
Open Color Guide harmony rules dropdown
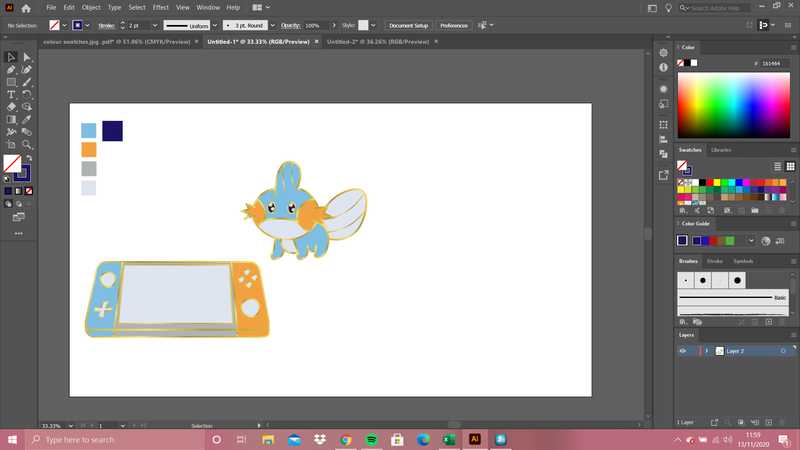[x=751, y=241]
